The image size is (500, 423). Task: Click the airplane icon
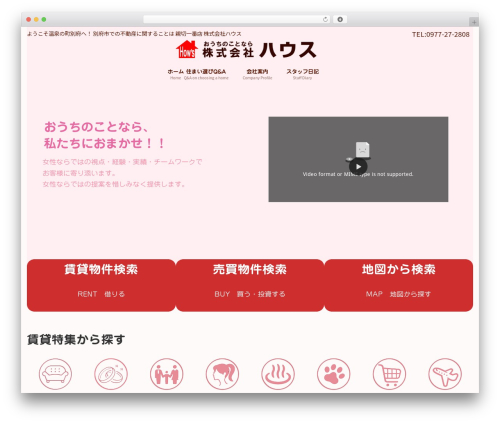[x=445, y=374]
